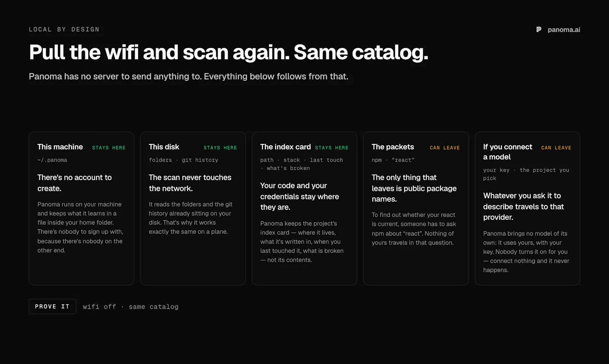Click the '~/.panoma' path text

52,160
